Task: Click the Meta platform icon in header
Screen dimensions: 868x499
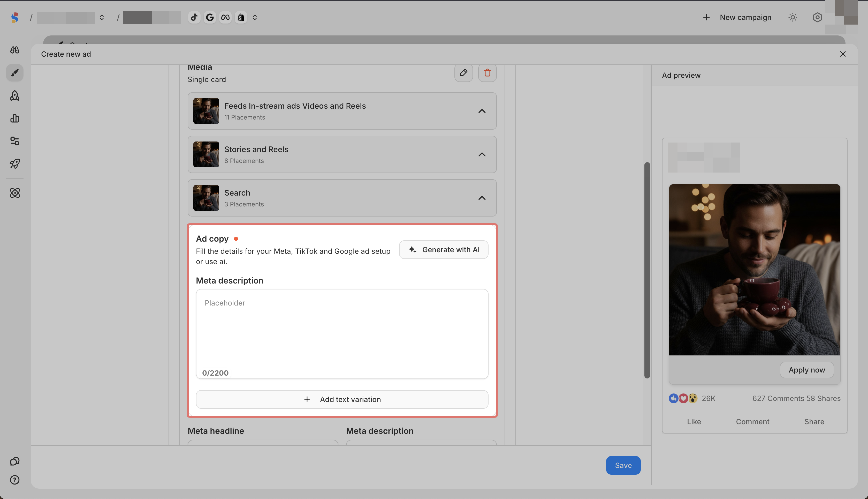Action: (225, 17)
